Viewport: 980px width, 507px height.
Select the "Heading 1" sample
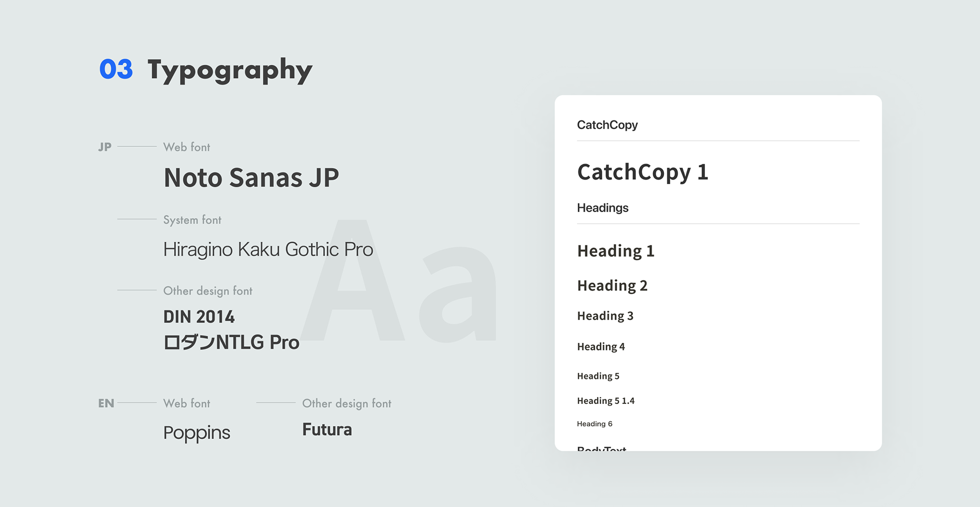pyautogui.click(x=616, y=251)
